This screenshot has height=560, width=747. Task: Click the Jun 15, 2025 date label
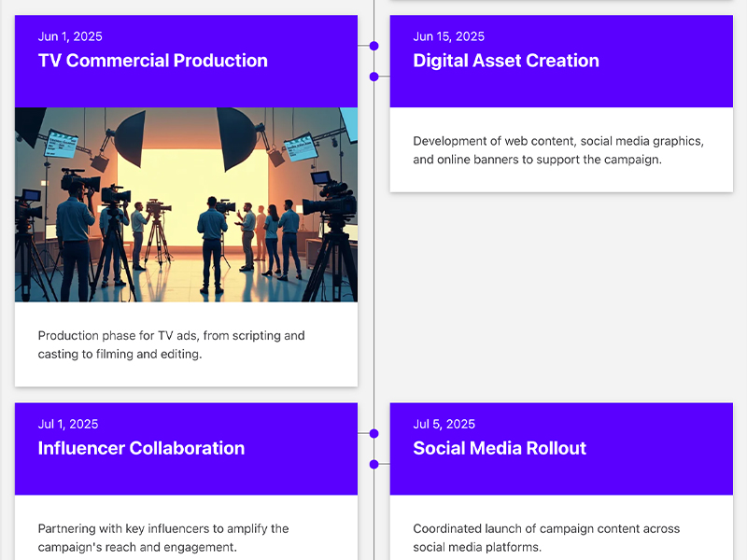[x=448, y=36]
